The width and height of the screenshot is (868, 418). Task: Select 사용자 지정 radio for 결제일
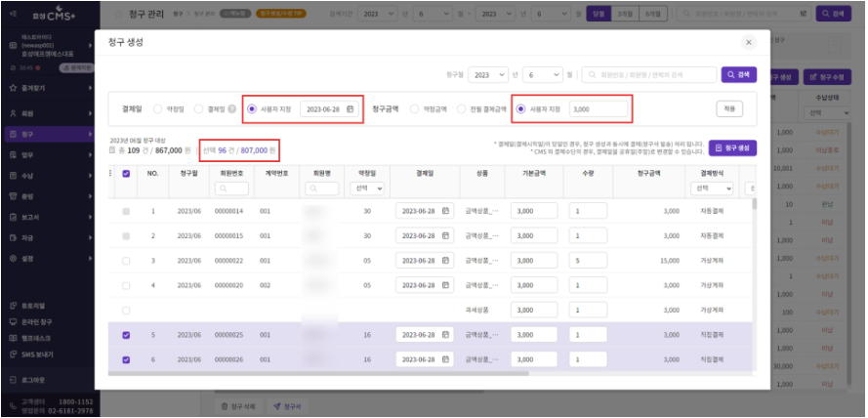[252, 109]
